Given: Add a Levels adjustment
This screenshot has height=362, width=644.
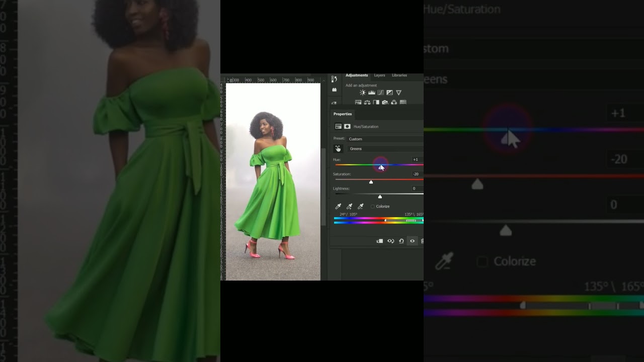Looking at the screenshot, I should 372,93.
